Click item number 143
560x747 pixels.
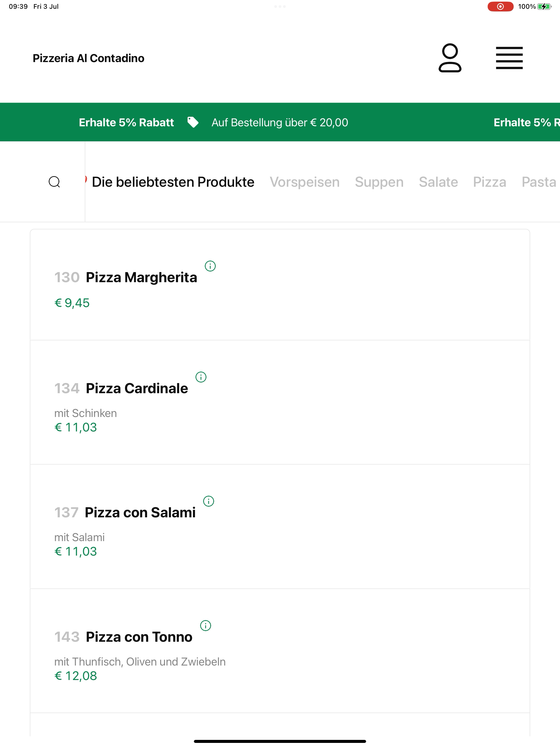[x=67, y=637]
